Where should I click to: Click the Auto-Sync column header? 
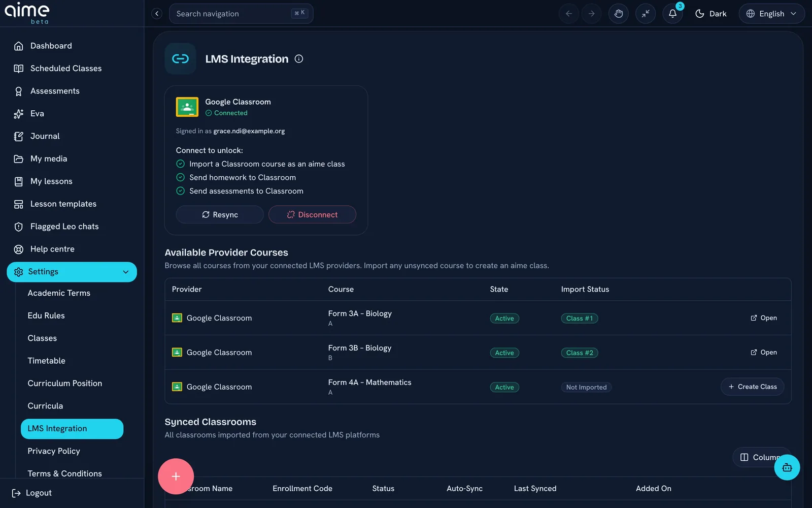(464, 489)
